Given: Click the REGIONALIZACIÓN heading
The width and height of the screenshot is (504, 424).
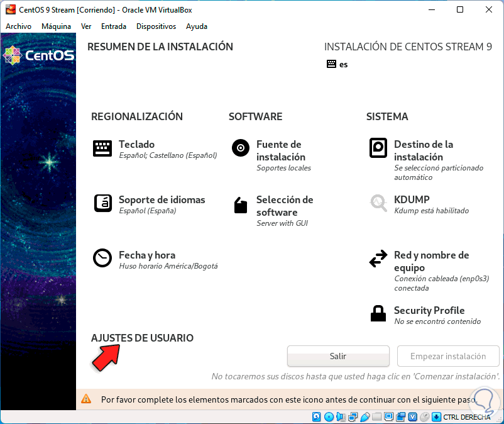Looking at the screenshot, I should (137, 116).
